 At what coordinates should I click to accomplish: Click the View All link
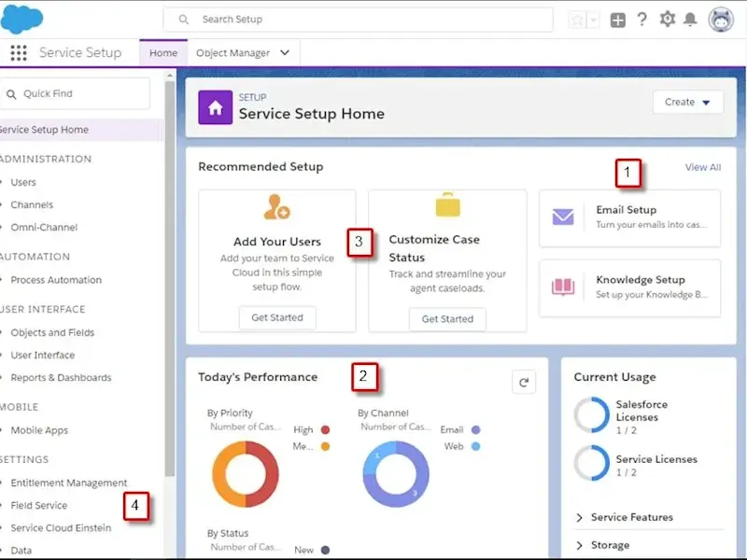[703, 167]
